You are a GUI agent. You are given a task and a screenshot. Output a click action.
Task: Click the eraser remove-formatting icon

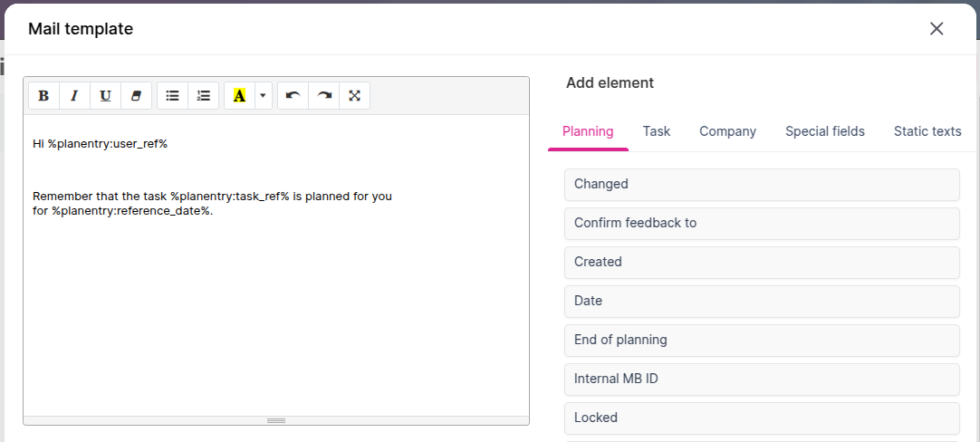(x=136, y=96)
